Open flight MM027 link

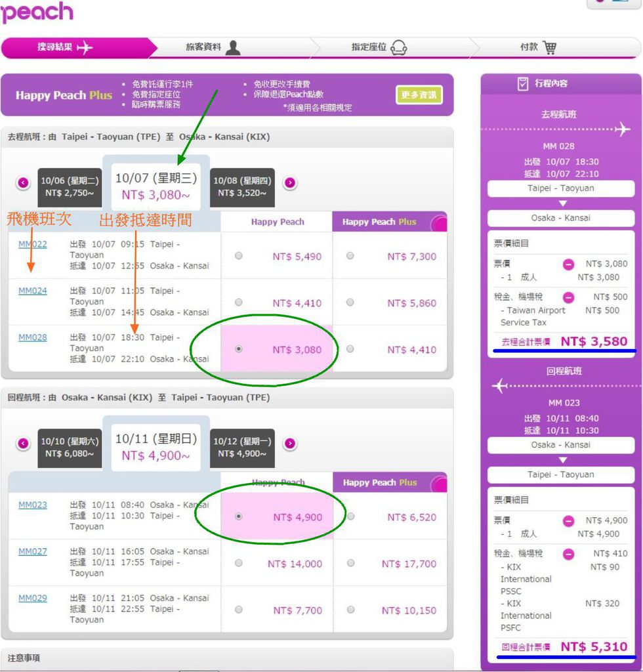click(x=33, y=551)
